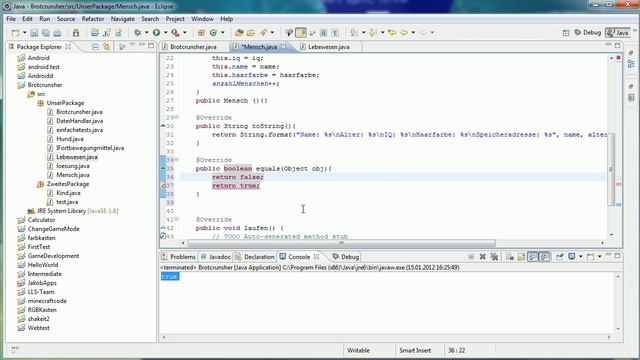Maximize the Console panel icon
This screenshot has width=640, height=360.
click(618, 256)
